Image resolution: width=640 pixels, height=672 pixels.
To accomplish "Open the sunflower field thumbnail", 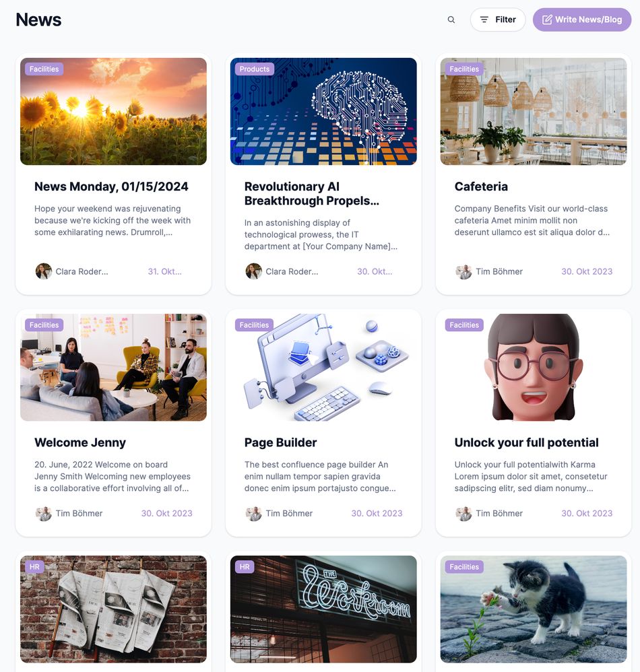I will (x=113, y=111).
